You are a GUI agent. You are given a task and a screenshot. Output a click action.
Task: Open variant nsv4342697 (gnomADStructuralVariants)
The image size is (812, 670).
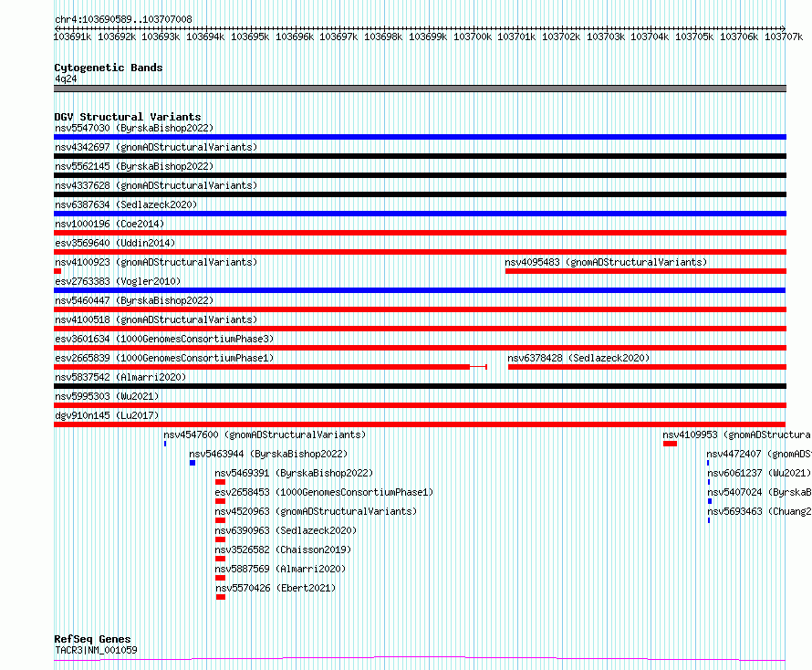[420, 156]
